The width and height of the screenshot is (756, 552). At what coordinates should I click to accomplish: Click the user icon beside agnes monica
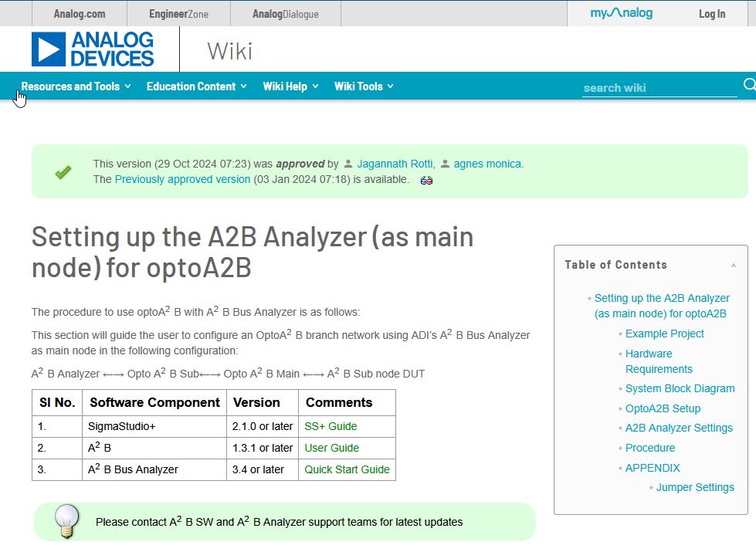[x=445, y=164]
